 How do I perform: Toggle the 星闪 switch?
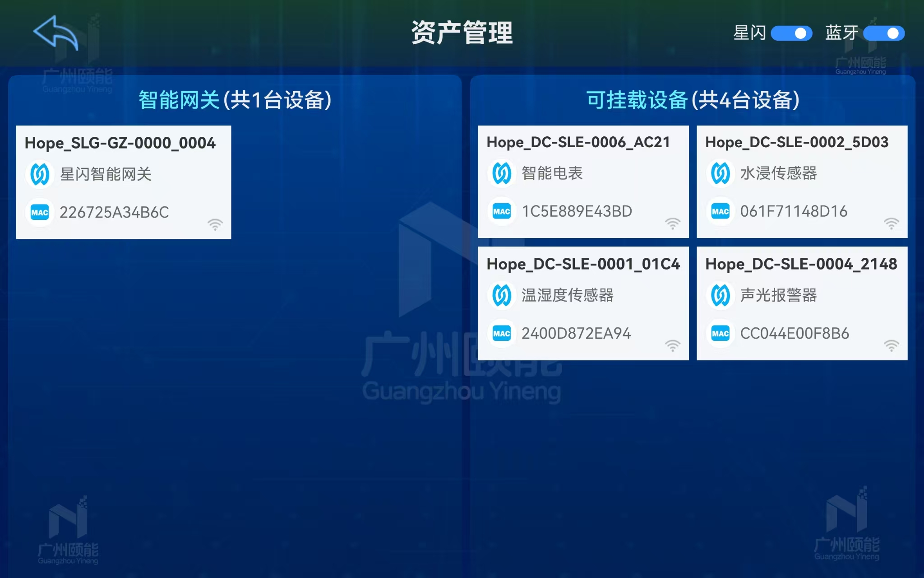pos(791,33)
